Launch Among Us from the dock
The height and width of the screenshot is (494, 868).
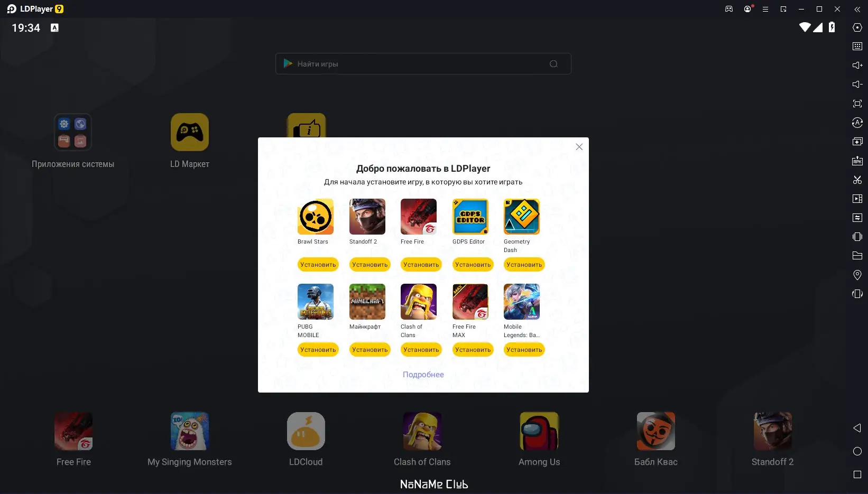(539, 431)
